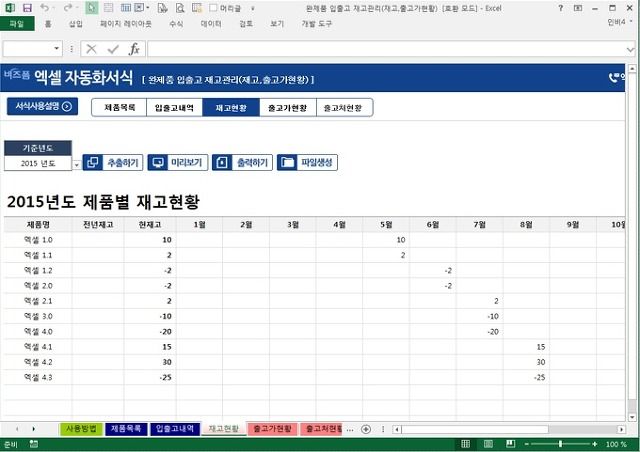Click the Excel application icon in title bar
640x452 pixels.
point(9,8)
